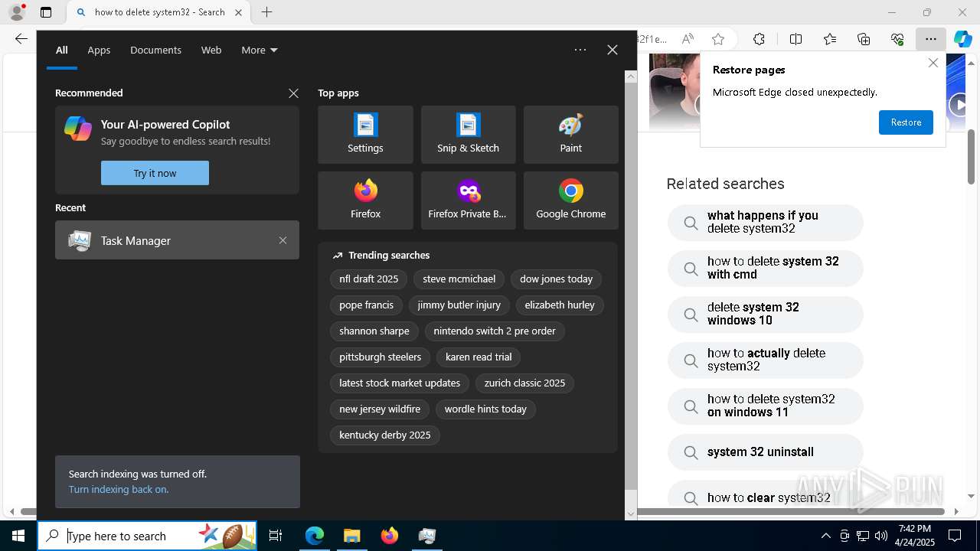Search trending topic zurich classic 2025
This screenshot has height=551, width=980.
coord(524,383)
